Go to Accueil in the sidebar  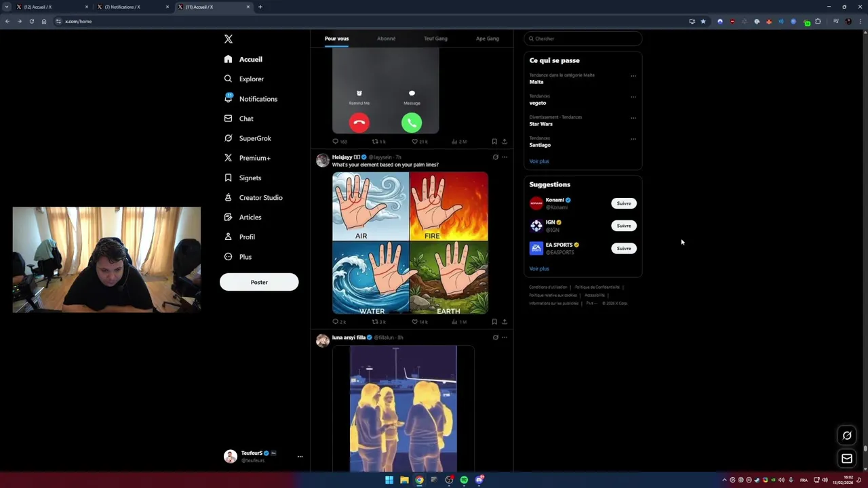243,59
